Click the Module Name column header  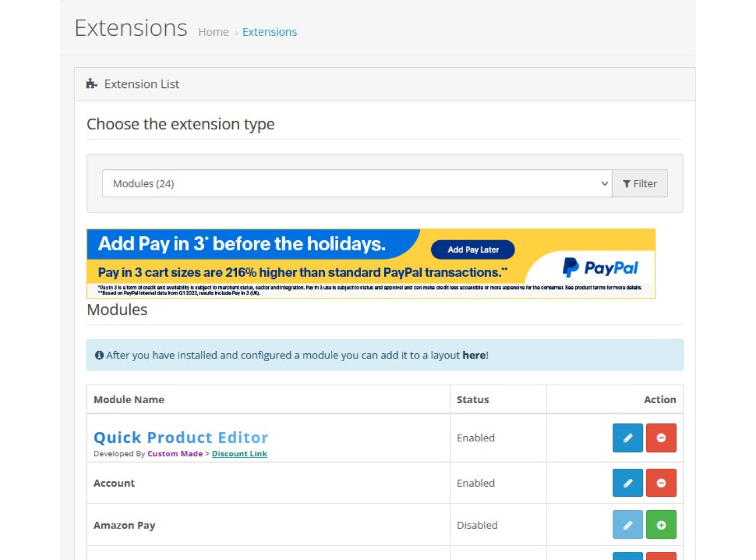pos(129,400)
